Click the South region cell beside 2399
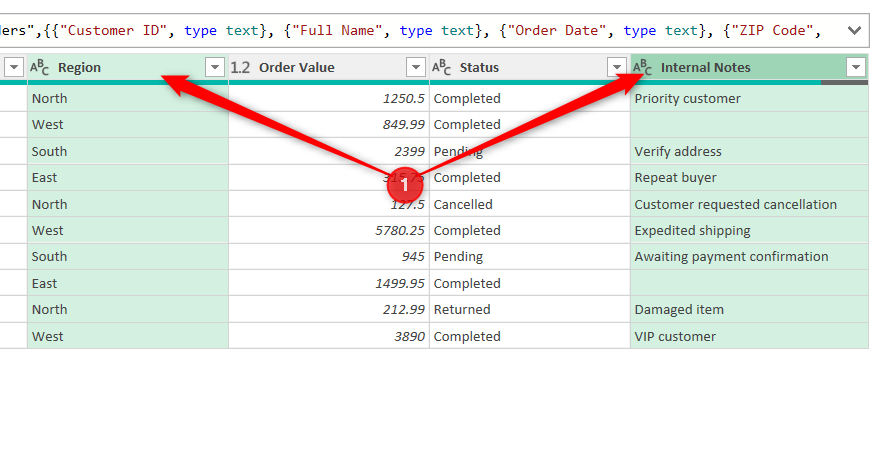Screen dimensions: 875x450 (x=128, y=151)
